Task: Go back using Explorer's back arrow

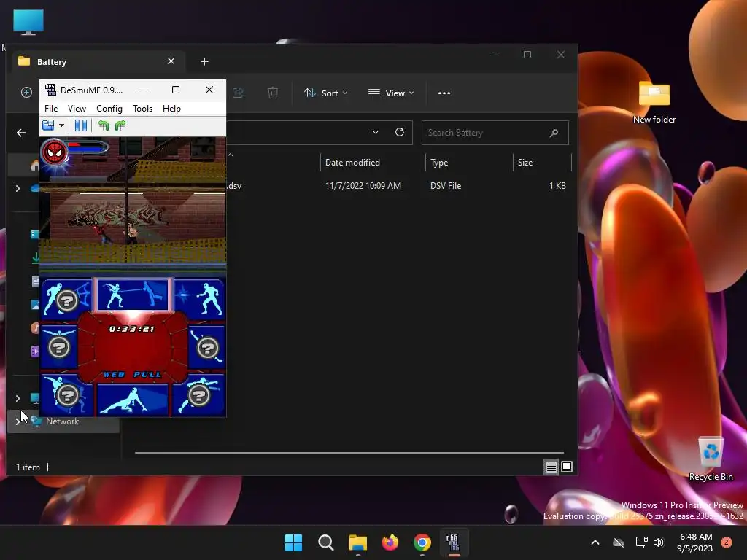Action: pos(21,133)
